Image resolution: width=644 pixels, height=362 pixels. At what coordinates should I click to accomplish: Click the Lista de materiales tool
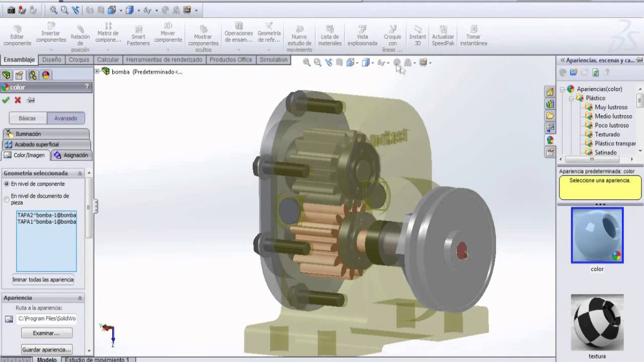pos(330,35)
